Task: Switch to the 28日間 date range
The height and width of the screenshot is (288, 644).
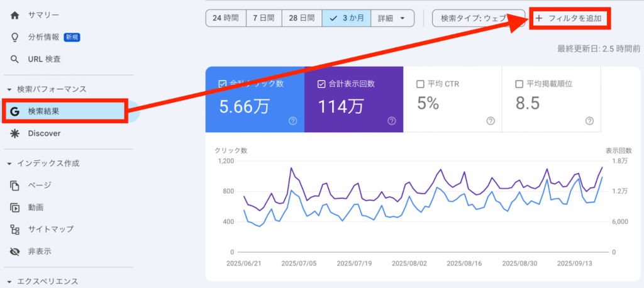Action: tap(301, 18)
